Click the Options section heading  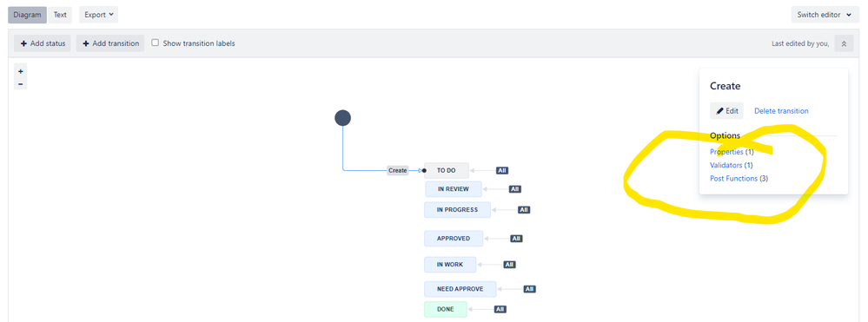tap(725, 135)
